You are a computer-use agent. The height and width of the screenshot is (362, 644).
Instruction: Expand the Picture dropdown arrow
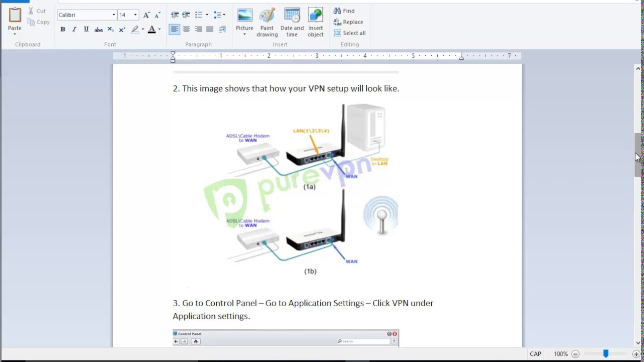point(245,35)
